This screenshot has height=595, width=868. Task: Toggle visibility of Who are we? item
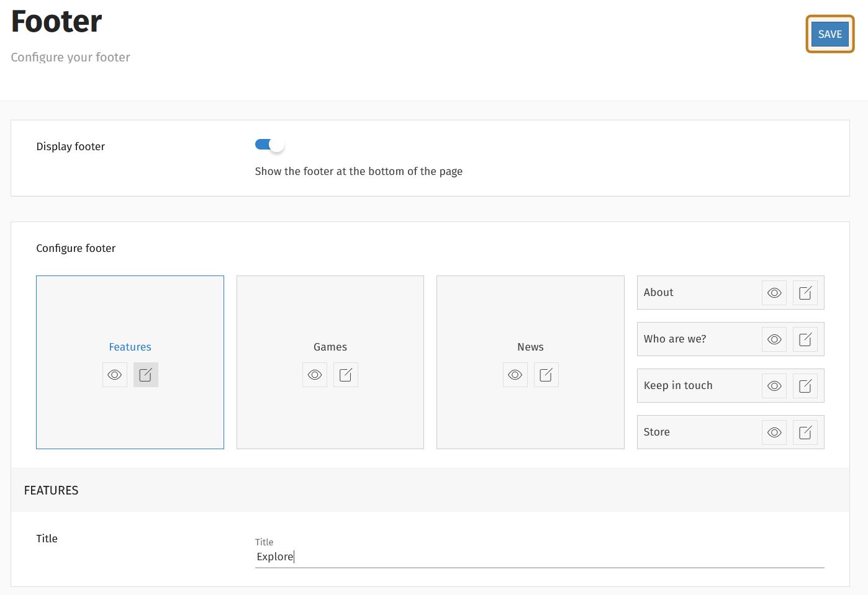click(x=774, y=339)
